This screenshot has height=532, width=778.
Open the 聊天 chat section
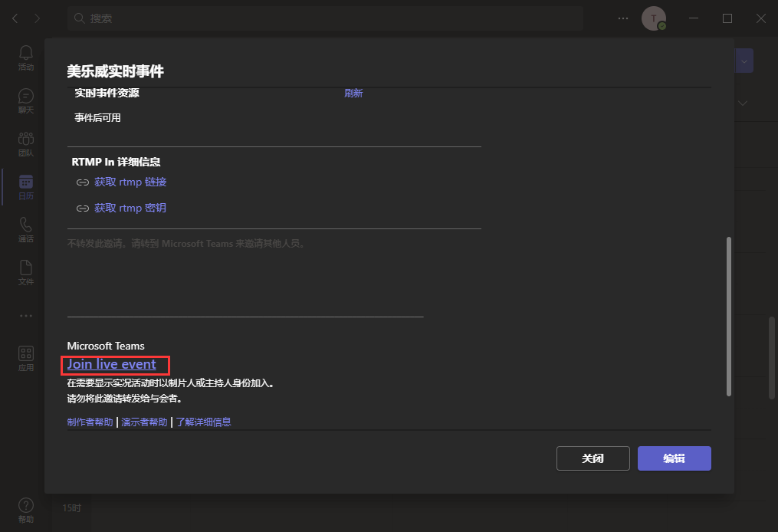click(26, 100)
